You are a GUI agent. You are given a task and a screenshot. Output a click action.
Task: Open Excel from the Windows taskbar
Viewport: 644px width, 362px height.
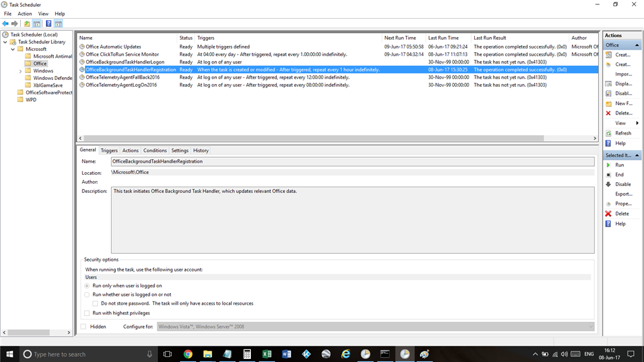tap(266, 354)
